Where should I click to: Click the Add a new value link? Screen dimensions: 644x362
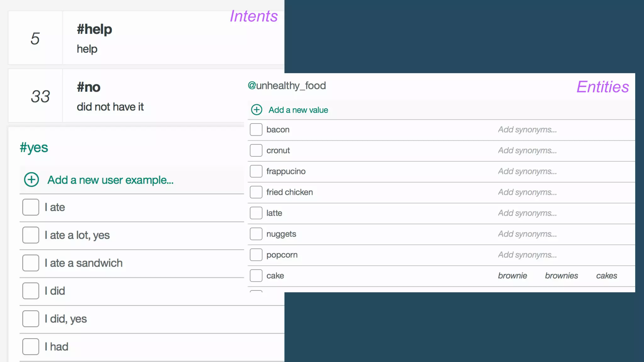tap(298, 110)
